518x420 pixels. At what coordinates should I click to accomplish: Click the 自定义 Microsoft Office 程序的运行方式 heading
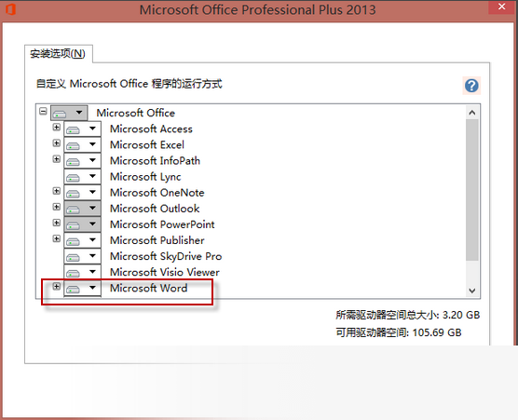point(129,84)
